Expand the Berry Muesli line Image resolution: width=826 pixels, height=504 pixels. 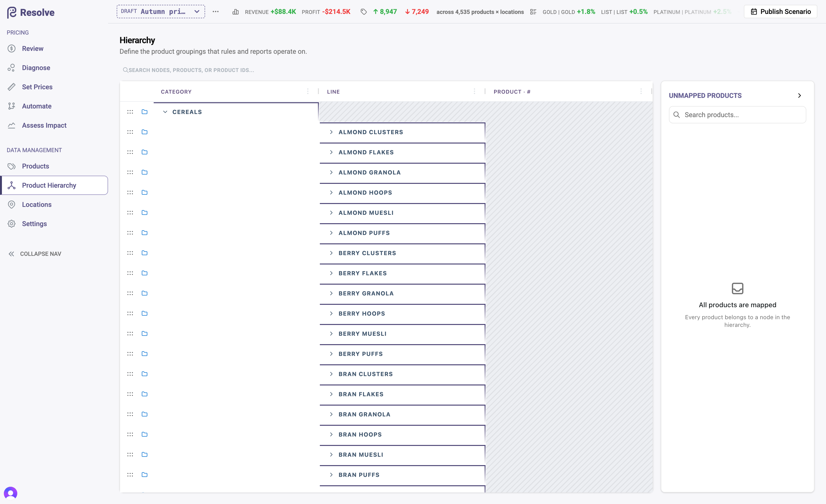point(331,334)
